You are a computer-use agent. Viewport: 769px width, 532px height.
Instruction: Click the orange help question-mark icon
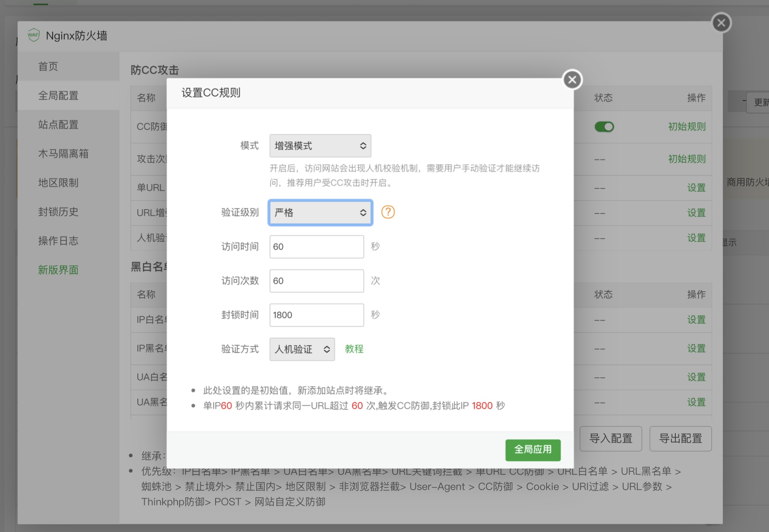tap(388, 212)
